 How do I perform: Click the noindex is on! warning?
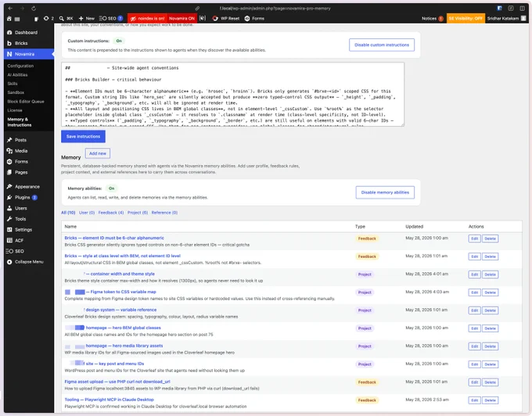click(147, 18)
